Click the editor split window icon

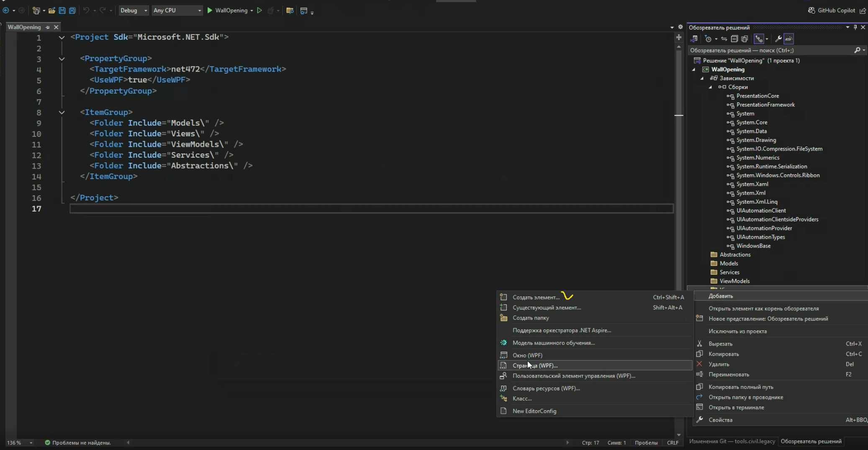point(679,38)
